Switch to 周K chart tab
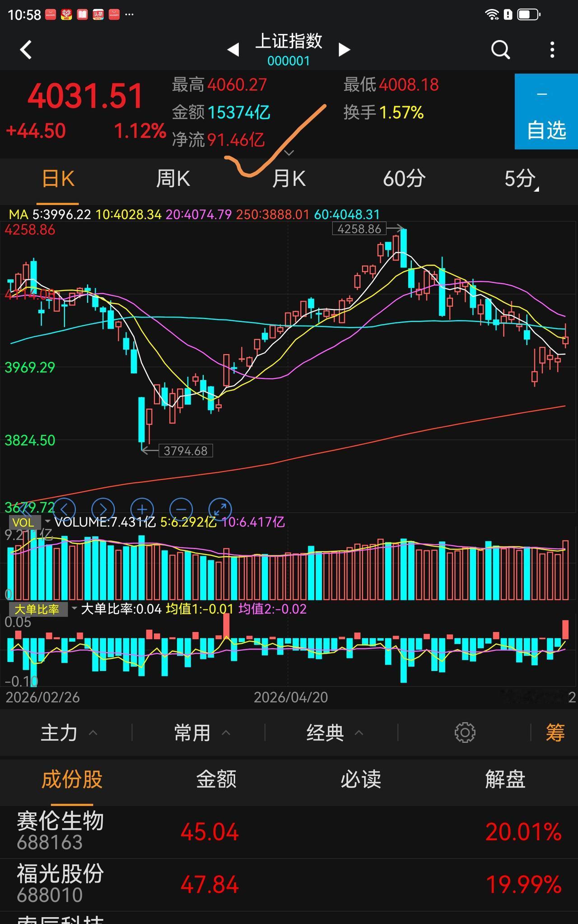Image resolution: width=578 pixels, height=924 pixels. click(173, 179)
